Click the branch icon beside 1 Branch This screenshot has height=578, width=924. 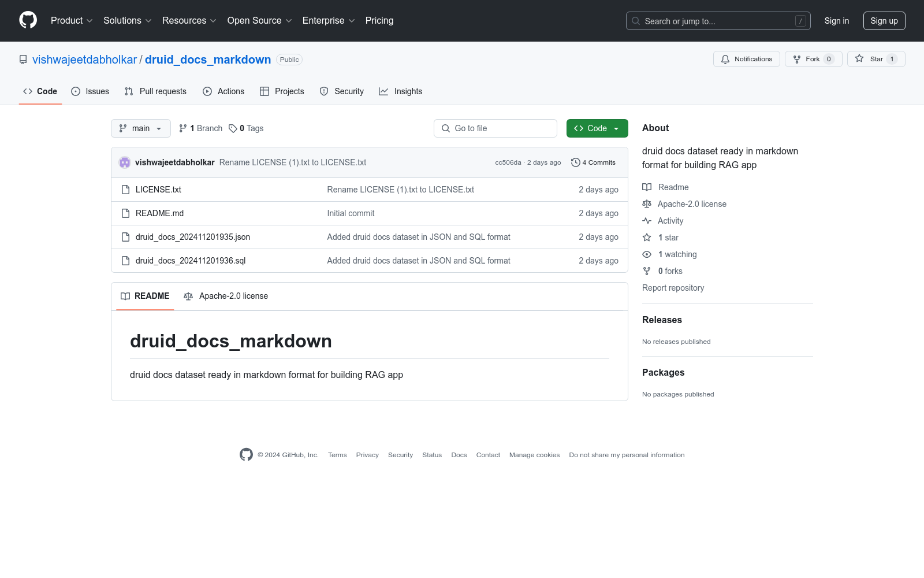183,128
